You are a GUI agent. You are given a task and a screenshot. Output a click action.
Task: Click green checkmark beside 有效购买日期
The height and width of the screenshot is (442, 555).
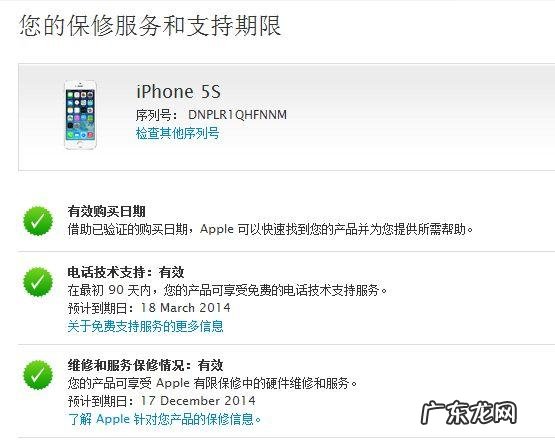coord(38,221)
